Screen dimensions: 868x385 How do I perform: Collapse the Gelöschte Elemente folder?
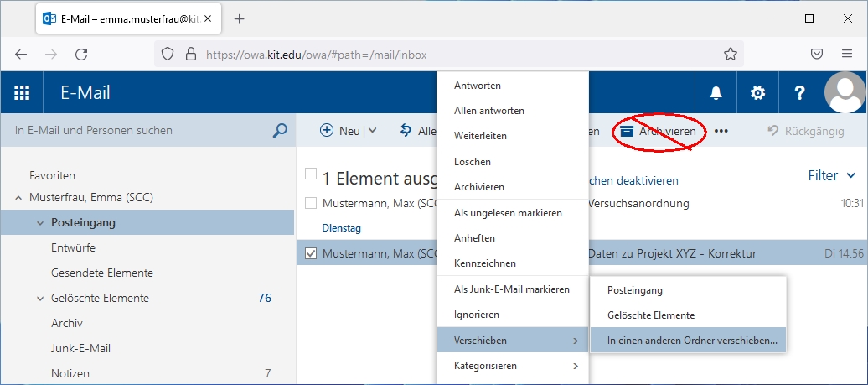click(x=39, y=299)
